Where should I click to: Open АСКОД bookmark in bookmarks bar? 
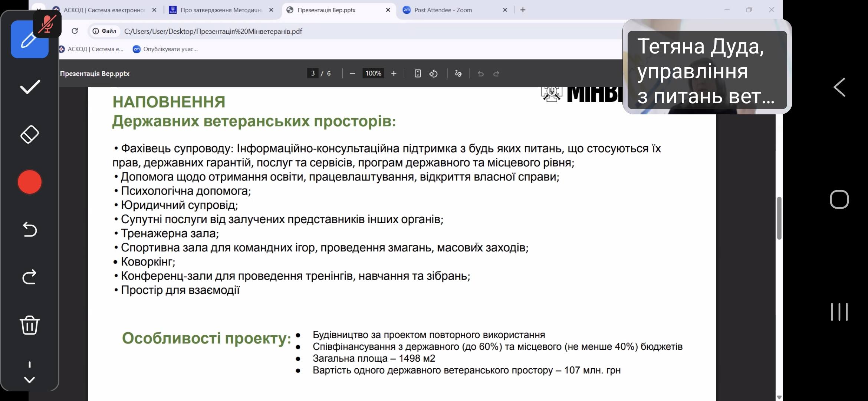pos(91,49)
